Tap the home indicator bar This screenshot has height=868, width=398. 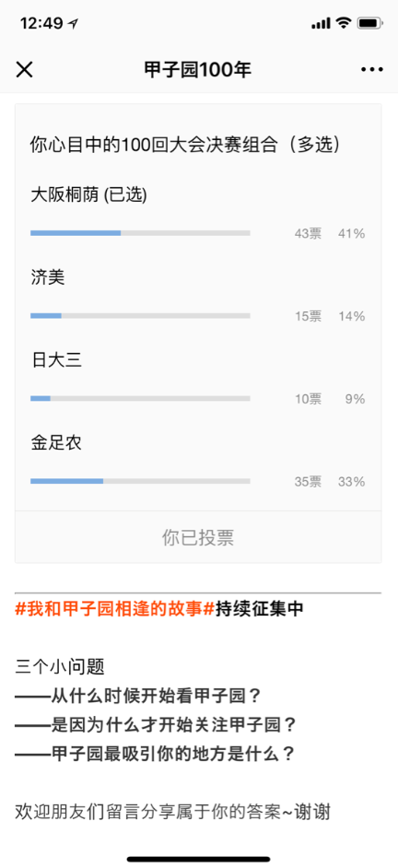(198, 859)
